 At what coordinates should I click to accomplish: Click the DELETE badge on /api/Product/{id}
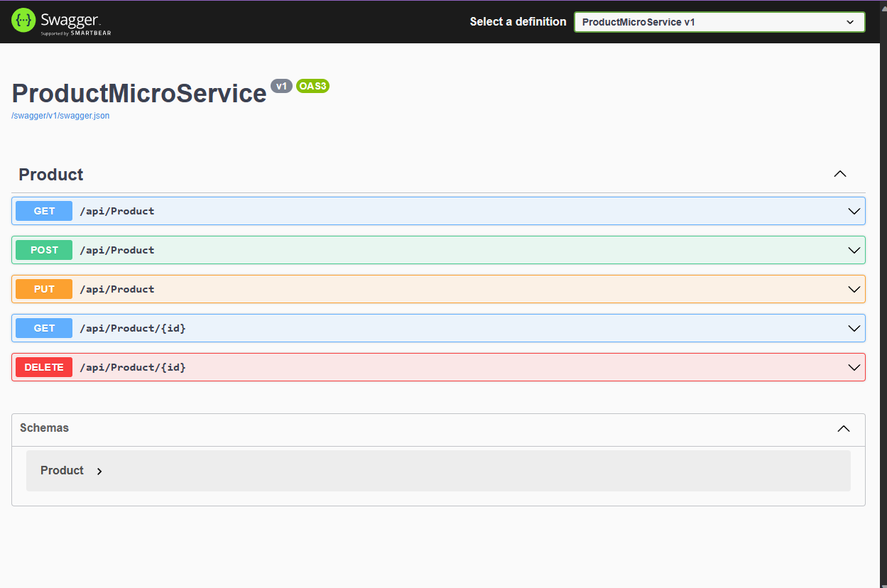pyautogui.click(x=43, y=367)
